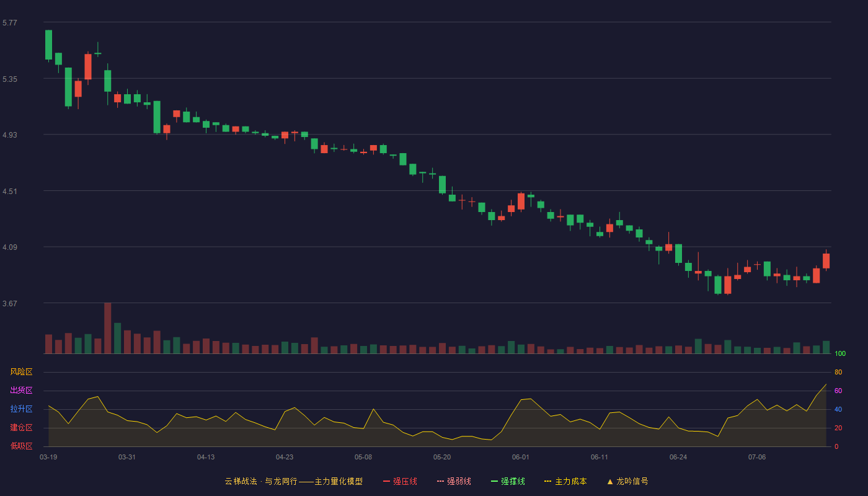Viewport: 868px width, 496px height.
Task: Click the 04-13 date axis label
Action: pos(206,457)
